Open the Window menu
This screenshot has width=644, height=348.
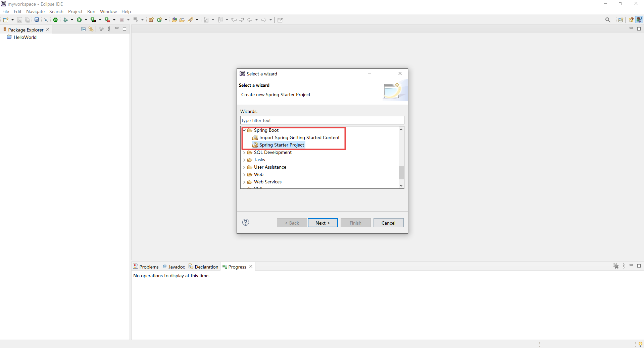tap(108, 11)
